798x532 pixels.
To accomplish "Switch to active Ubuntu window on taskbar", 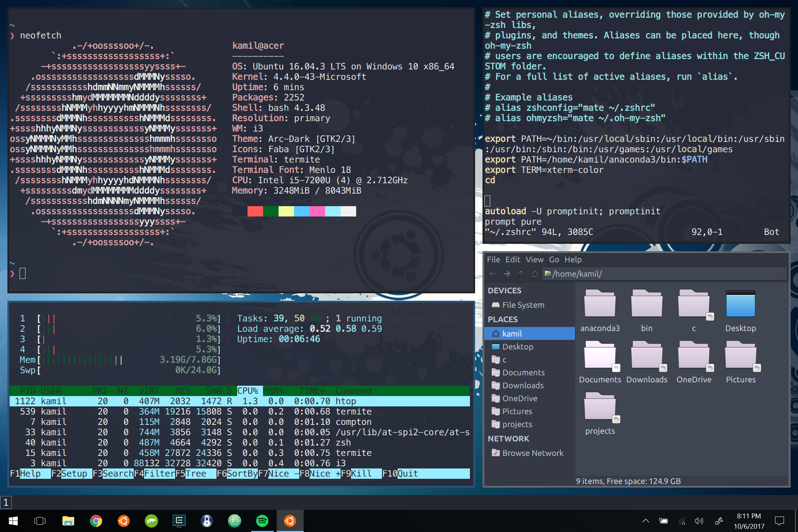I will (290, 521).
